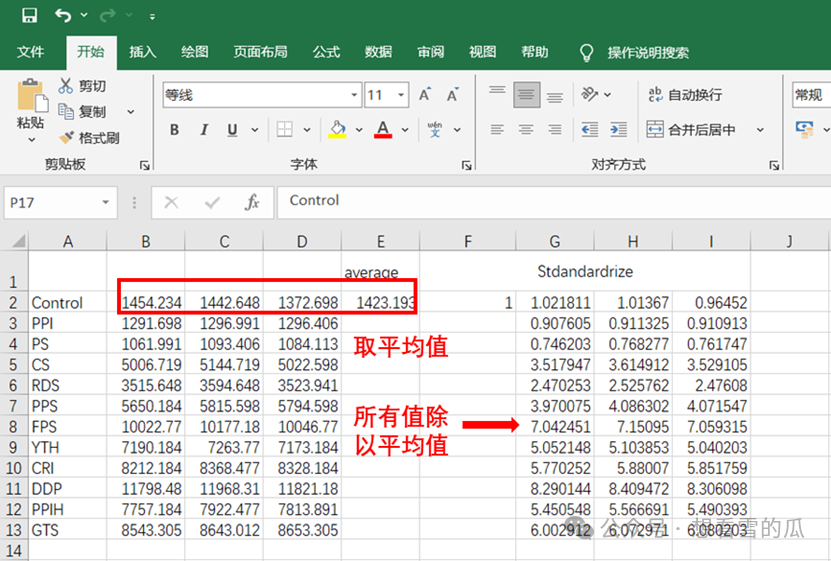The width and height of the screenshot is (831, 561).
Task: Center text horizontally
Action: (x=526, y=129)
